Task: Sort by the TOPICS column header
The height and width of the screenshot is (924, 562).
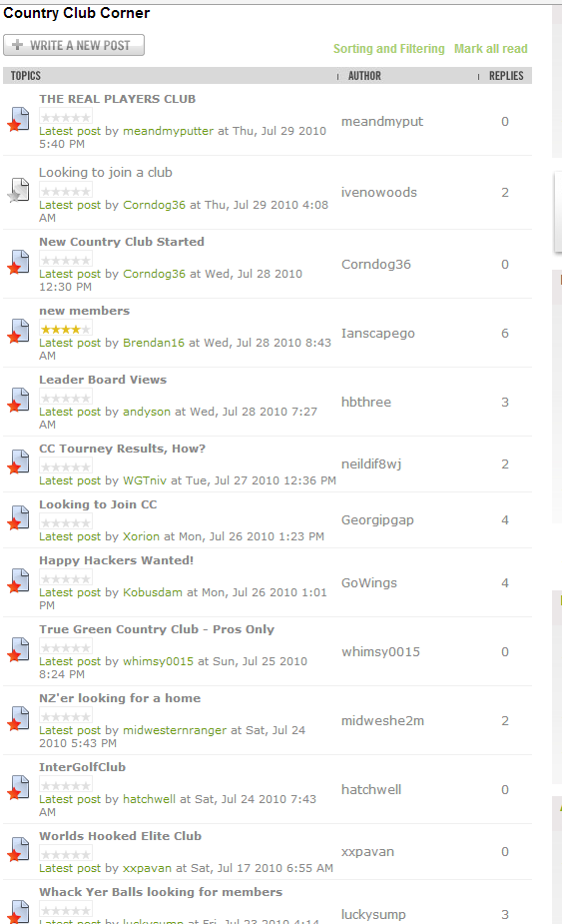Action: click(25, 76)
